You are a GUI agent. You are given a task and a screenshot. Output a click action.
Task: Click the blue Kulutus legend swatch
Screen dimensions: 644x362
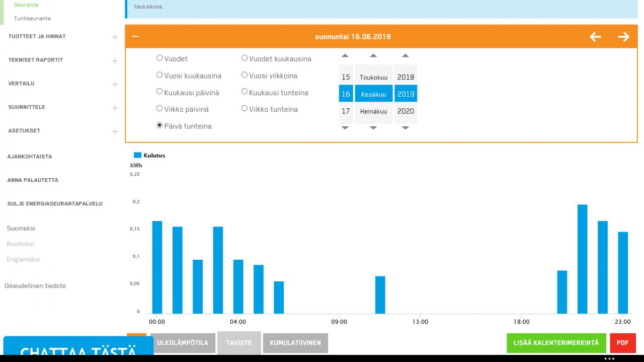tap(137, 155)
